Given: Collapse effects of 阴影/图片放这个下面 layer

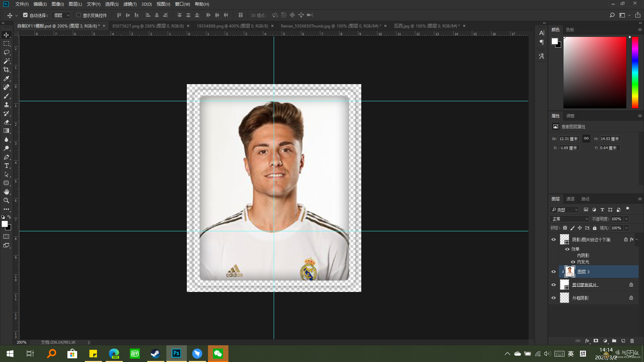Looking at the screenshot, I should coord(637,239).
